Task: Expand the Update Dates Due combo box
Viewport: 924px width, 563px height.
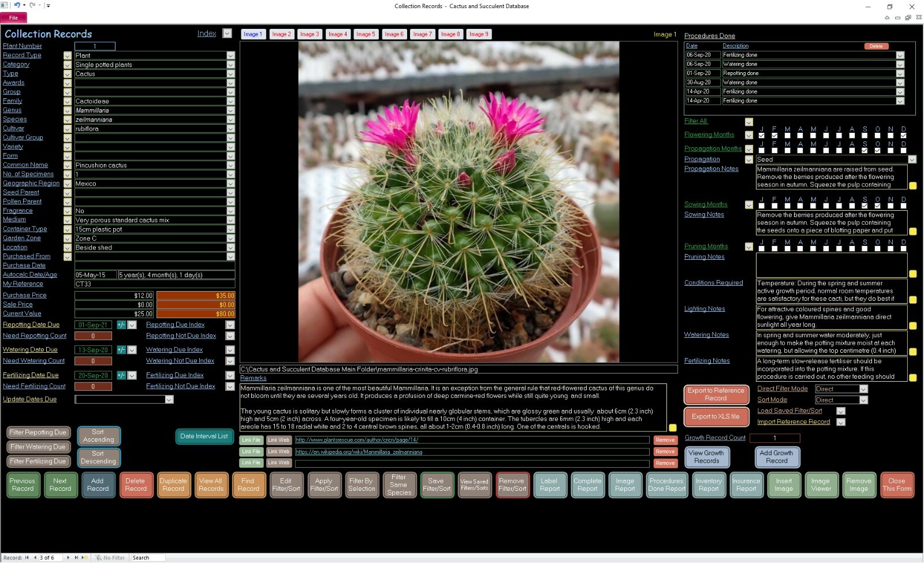Action: pos(169,400)
